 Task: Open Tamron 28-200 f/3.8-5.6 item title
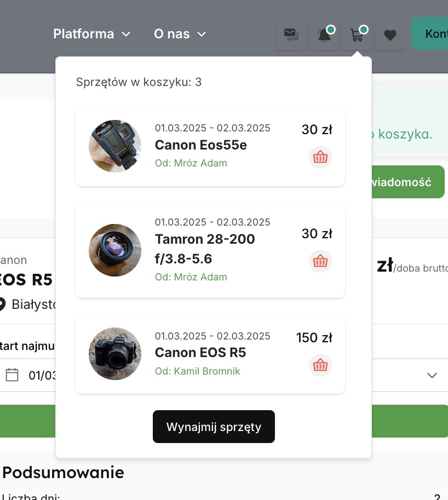pyautogui.click(x=205, y=249)
